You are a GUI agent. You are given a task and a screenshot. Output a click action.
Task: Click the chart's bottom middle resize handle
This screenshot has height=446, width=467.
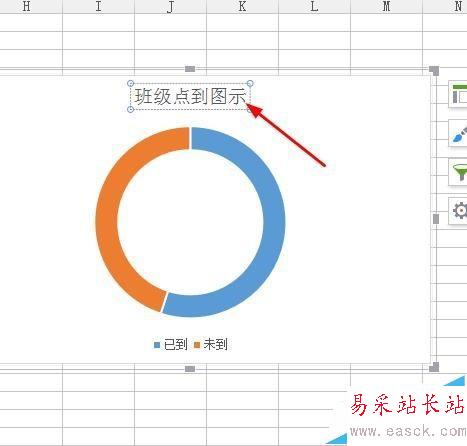coord(190,369)
